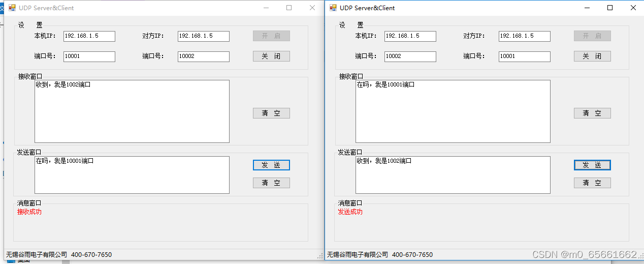This screenshot has height=264, width=644.
Task: Click 关闭 button in right window
Action: click(592, 56)
